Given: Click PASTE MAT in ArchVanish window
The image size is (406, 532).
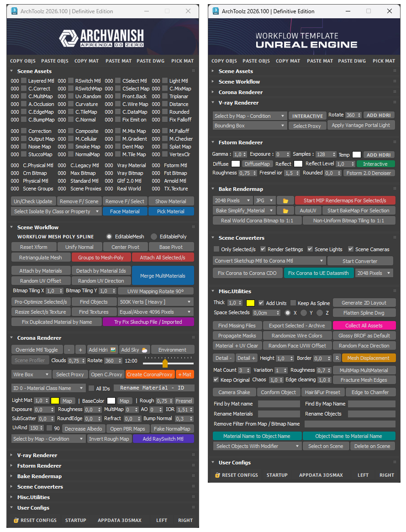Looking at the screenshot, I should click(x=118, y=61).
